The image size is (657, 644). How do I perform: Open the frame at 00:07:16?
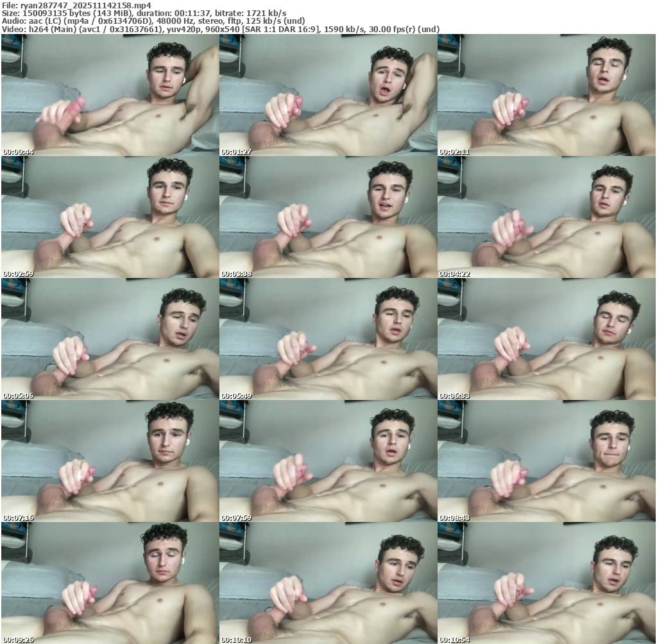(x=109, y=461)
